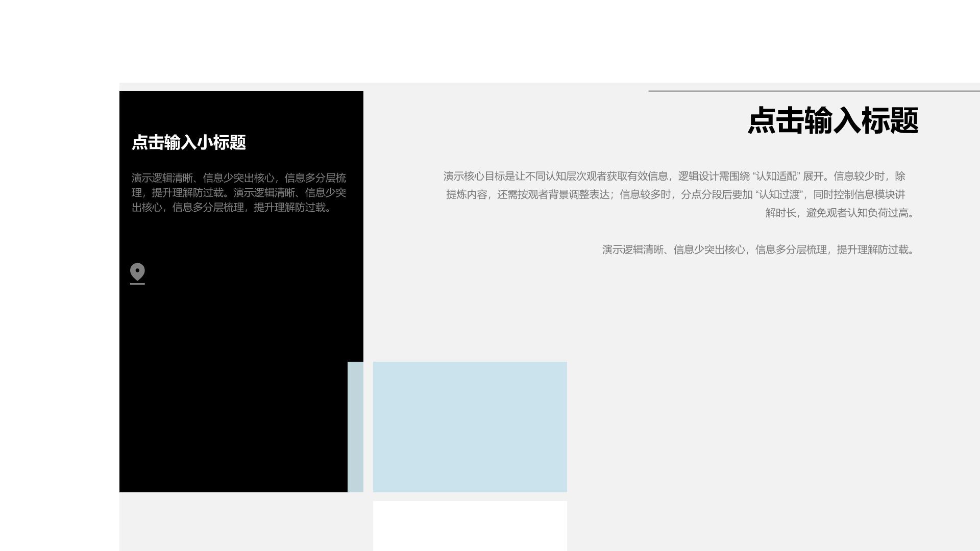Click the words 出核心 starting left paragraph's last line
Viewport: 980px width, 551px height.
pos(147,208)
